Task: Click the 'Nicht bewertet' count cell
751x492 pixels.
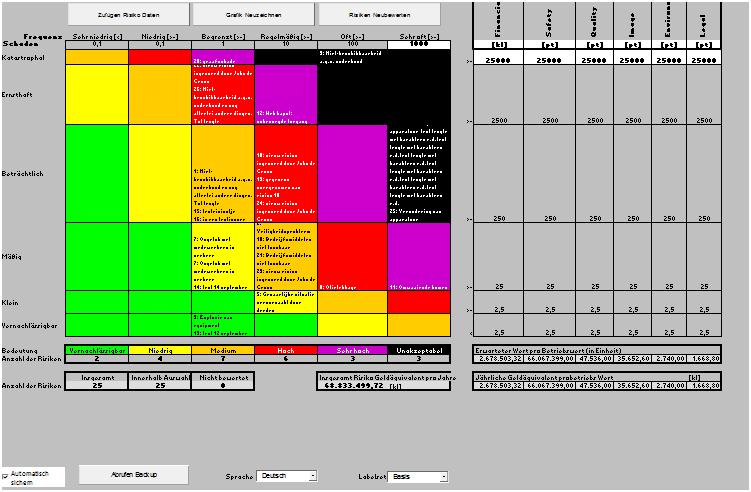Action: pyautogui.click(x=223, y=385)
